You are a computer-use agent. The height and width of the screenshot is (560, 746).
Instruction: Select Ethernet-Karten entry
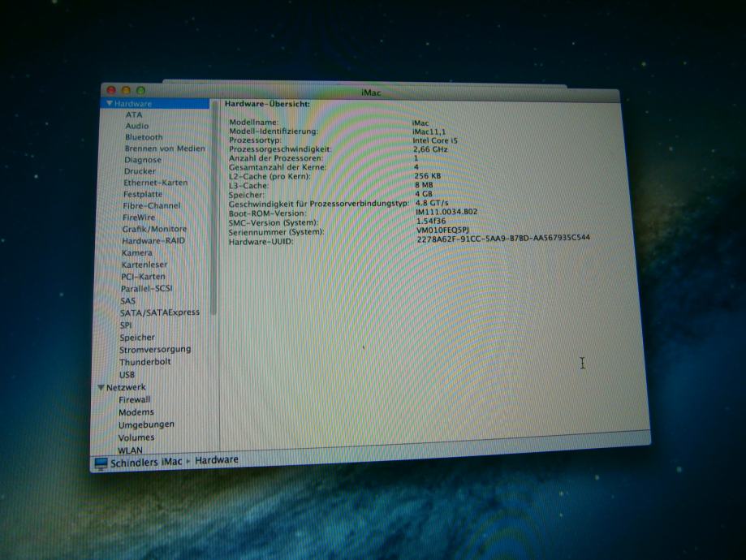(x=156, y=183)
